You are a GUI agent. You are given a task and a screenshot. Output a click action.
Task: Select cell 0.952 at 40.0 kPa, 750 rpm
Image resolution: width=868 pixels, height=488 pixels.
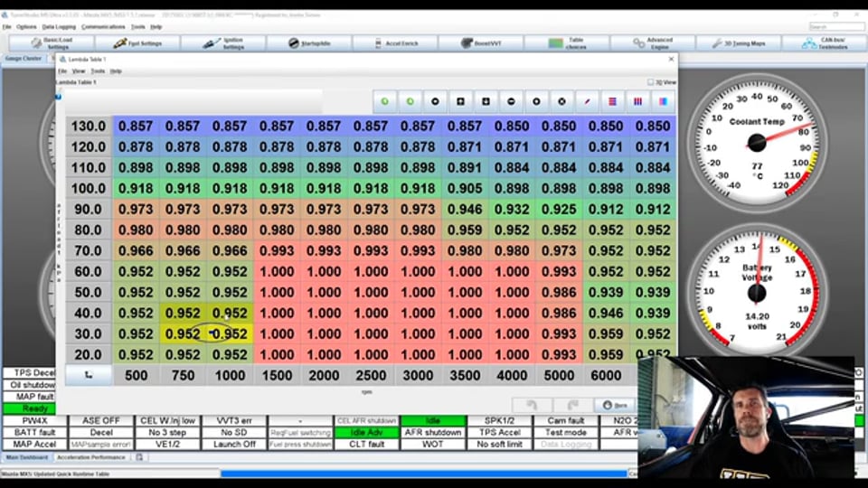183,314
